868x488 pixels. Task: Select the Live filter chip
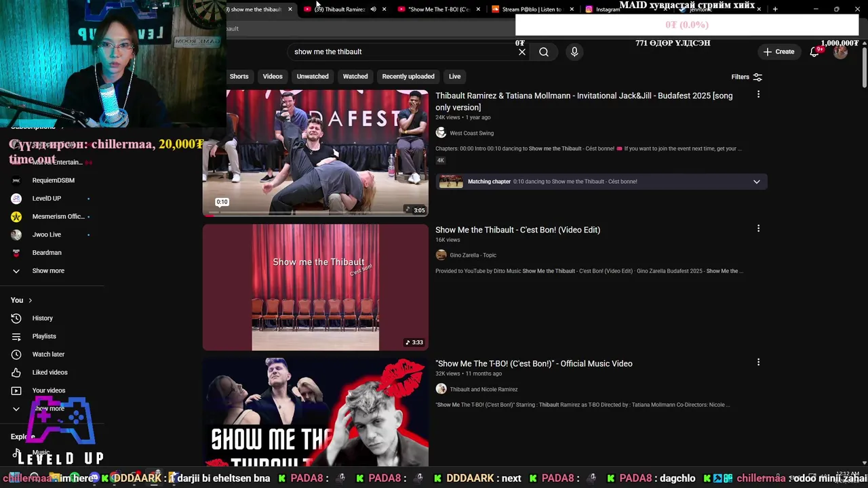(455, 77)
